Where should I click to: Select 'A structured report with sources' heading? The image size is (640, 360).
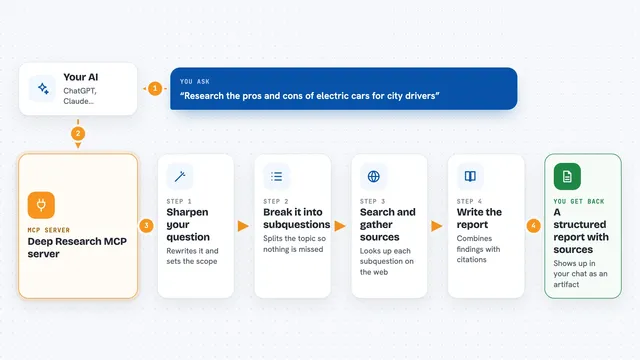(581, 231)
